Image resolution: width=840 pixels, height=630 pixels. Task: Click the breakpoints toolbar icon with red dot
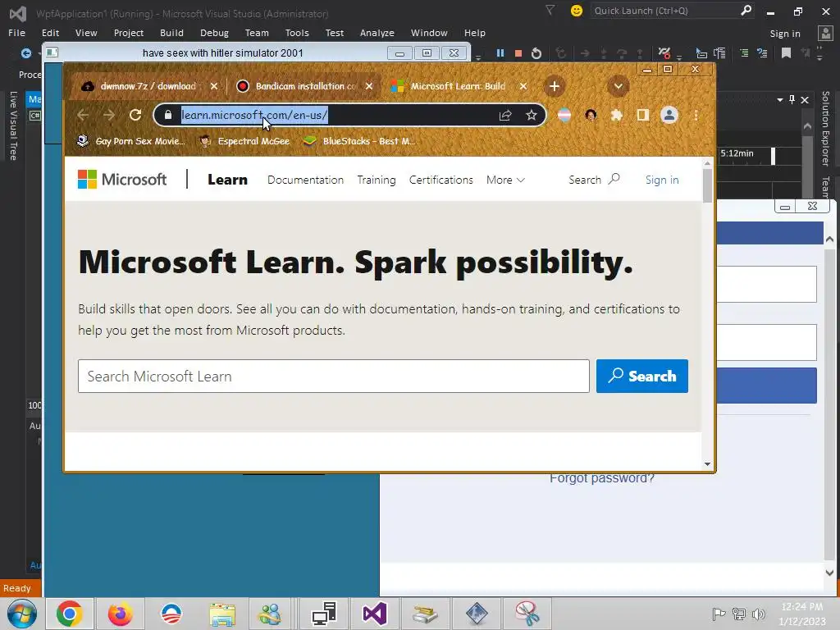(664, 53)
